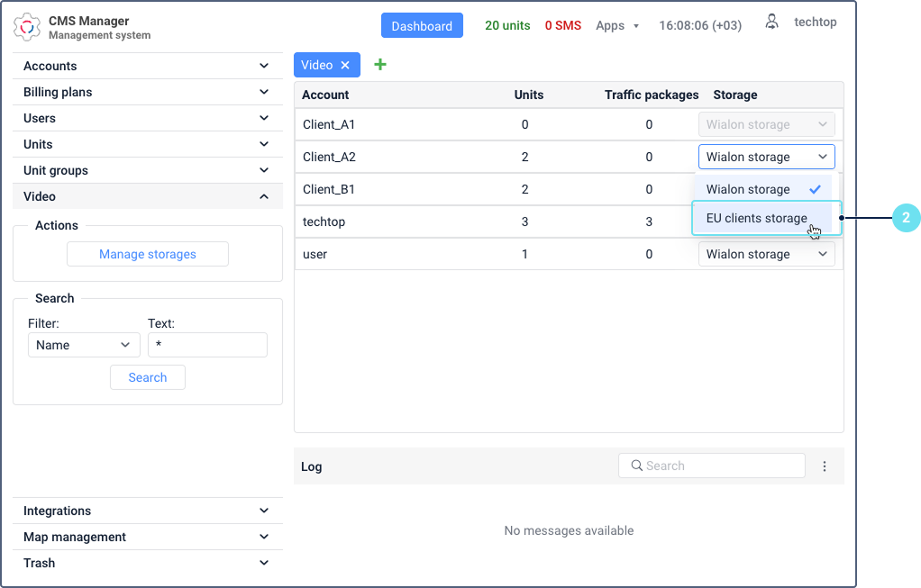The image size is (921, 588).
Task: Open the user profile icon next to techtop
Action: [x=771, y=22]
